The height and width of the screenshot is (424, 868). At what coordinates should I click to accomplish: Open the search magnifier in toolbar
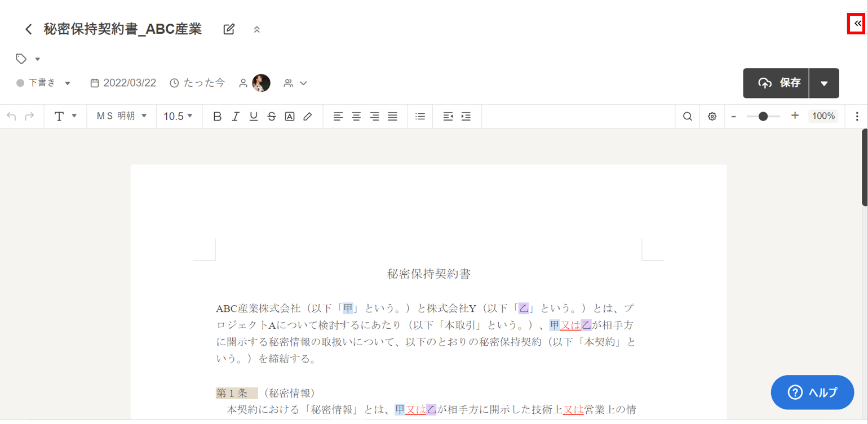tap(687, 117)
